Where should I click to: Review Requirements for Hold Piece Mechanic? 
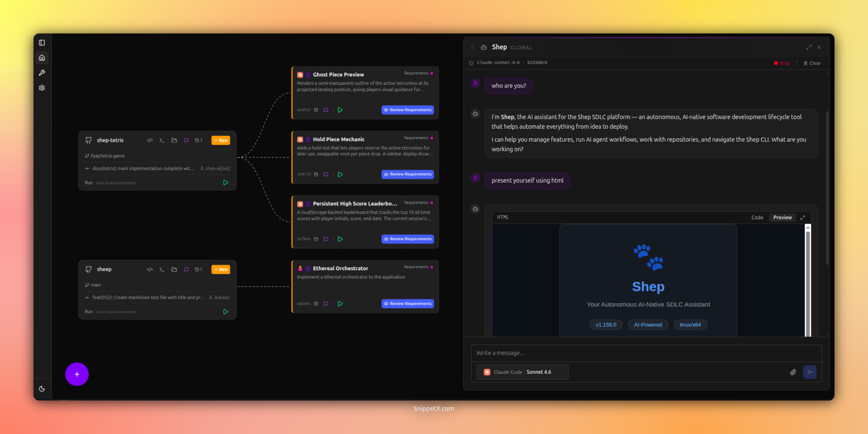coord(407,175)
